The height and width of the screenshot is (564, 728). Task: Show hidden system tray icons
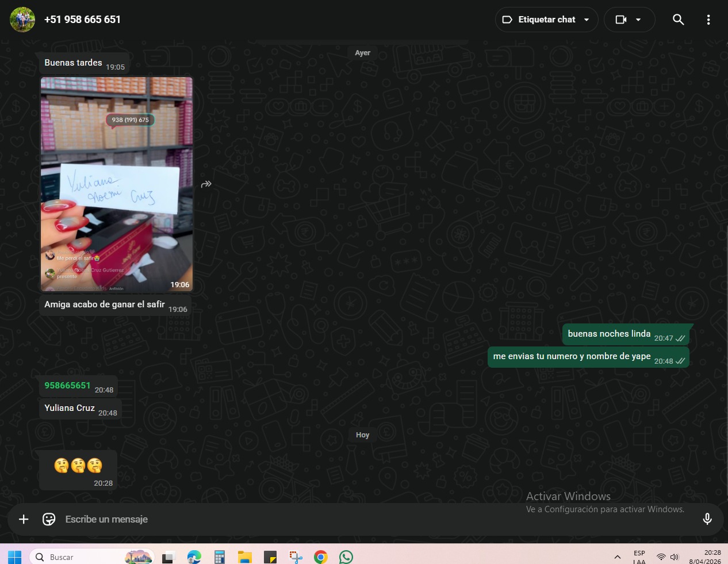(617, 557)
